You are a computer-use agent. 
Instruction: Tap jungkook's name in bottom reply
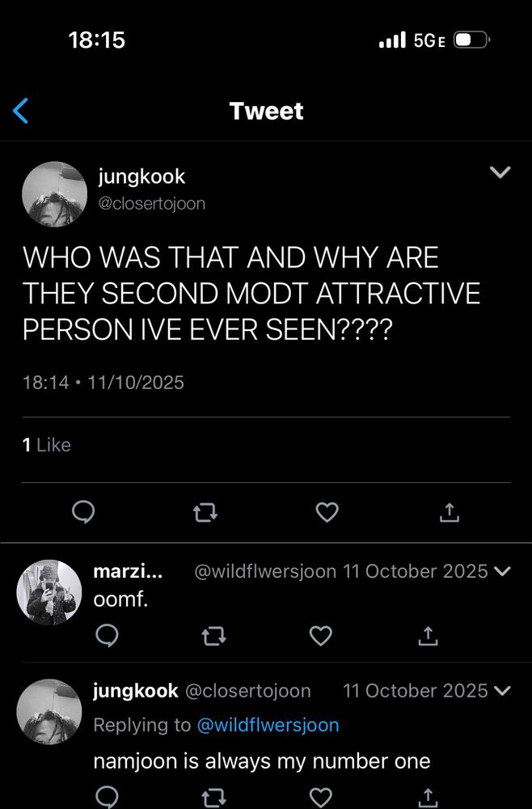point(136,691)
